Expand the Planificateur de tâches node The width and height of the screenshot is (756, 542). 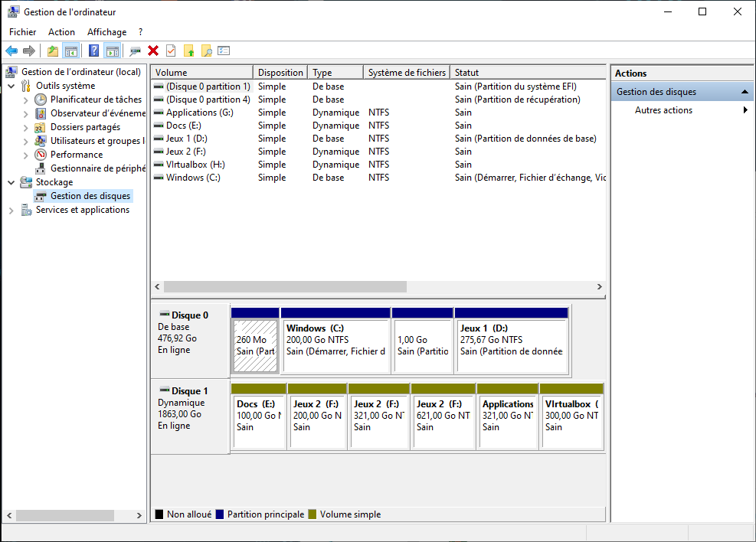(x=25, y=100)
